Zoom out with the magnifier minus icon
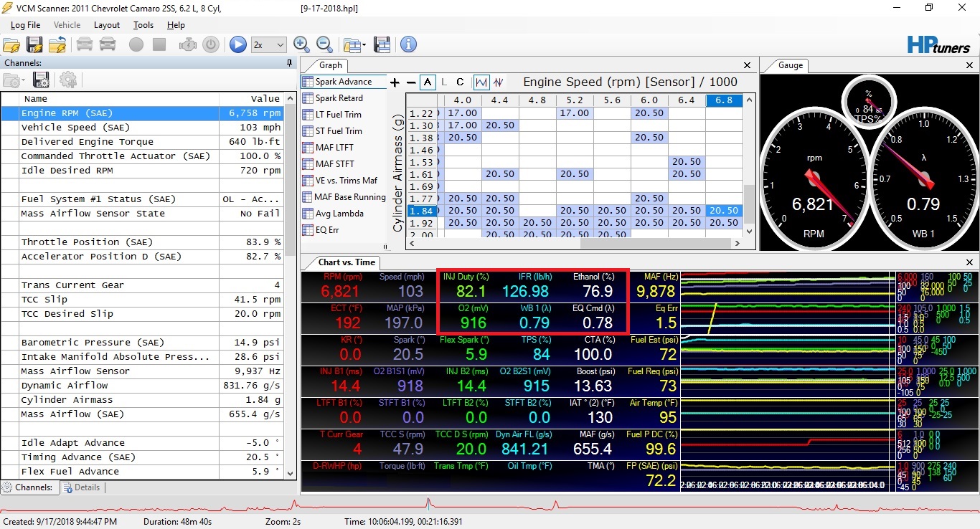This screenshot has width=980, height=529. [324, 44]
